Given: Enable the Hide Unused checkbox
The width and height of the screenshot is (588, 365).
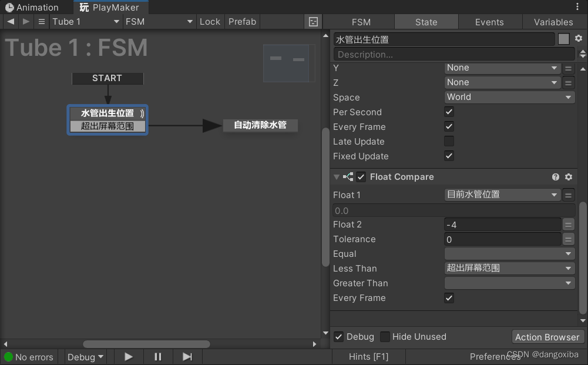Looking at the screenshot, I should pos(385,336).
